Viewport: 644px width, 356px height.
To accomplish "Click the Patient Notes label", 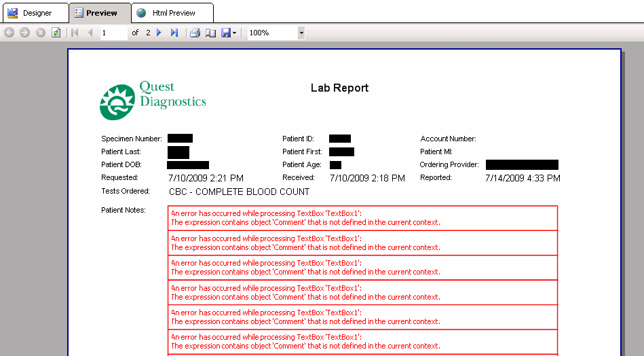I will pos(124,210).
